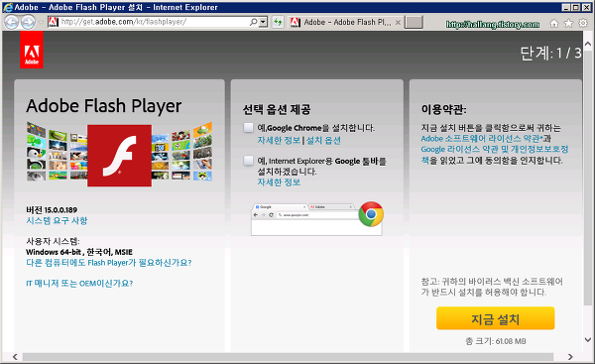
Task: Open Adobe 소프트웨어 라이선스 약관 link
Action: point(482,139)
